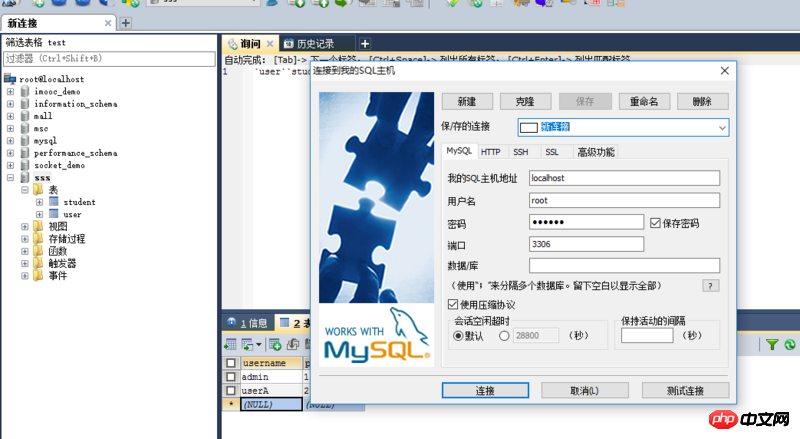Viewport: 800px width, 439px height.
Task: Close the 新连接 connection tab
Action: 108,23
